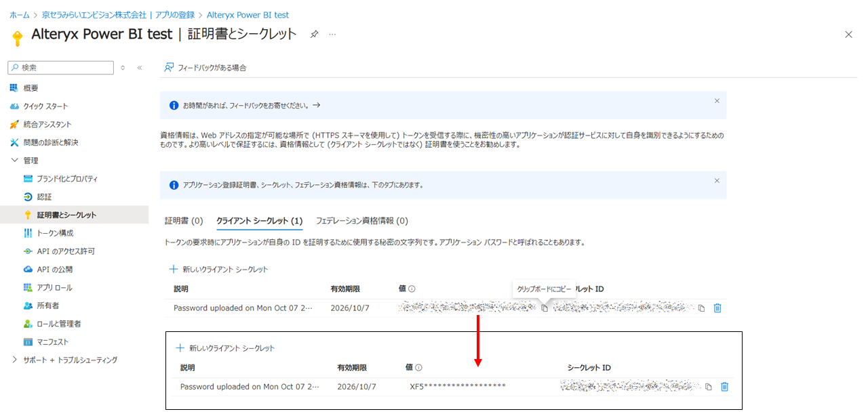Delete the secret in upper row
Viewport: 868px width, 418px height.
click(x=717, y=308)
